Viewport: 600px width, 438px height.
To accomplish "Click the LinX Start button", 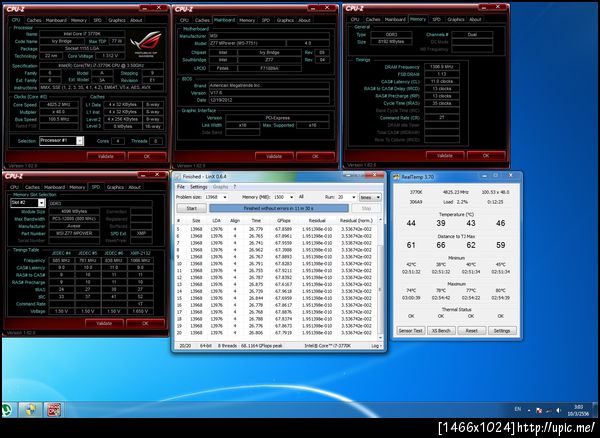I will point(191,208).
